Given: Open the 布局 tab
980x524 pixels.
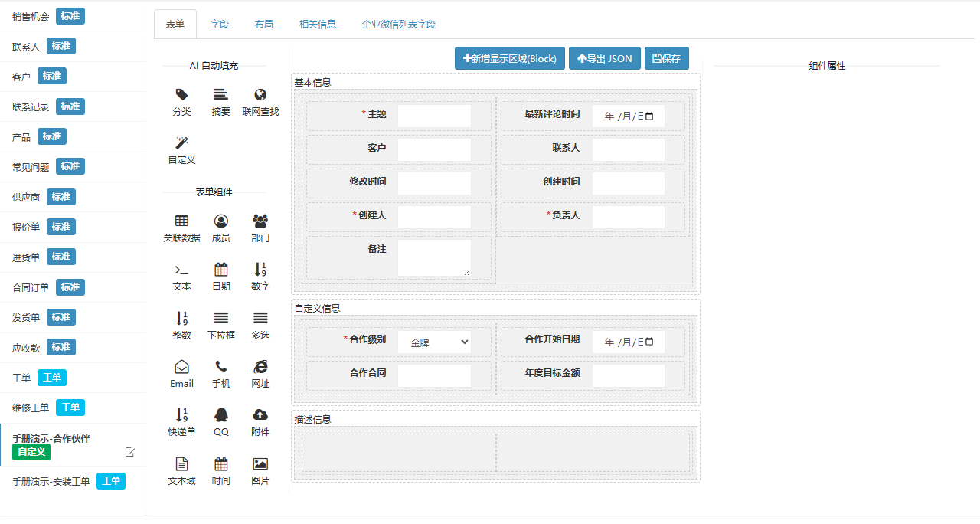Looking at the screenshot, I should 263,24.
